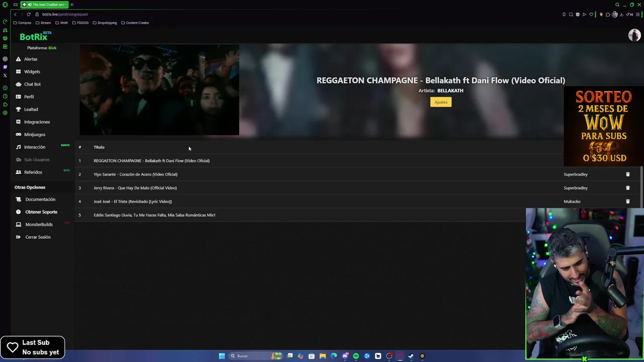This screenshot has height=362, width=644.
Task: Select The best ChatBot browser tab
Action: click(44, 5)
